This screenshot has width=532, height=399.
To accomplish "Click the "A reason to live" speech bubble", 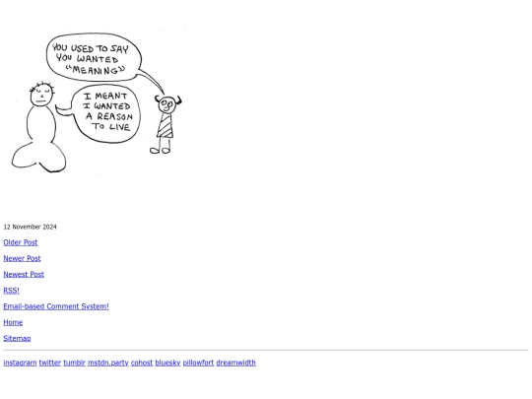I will click(105, 112).
